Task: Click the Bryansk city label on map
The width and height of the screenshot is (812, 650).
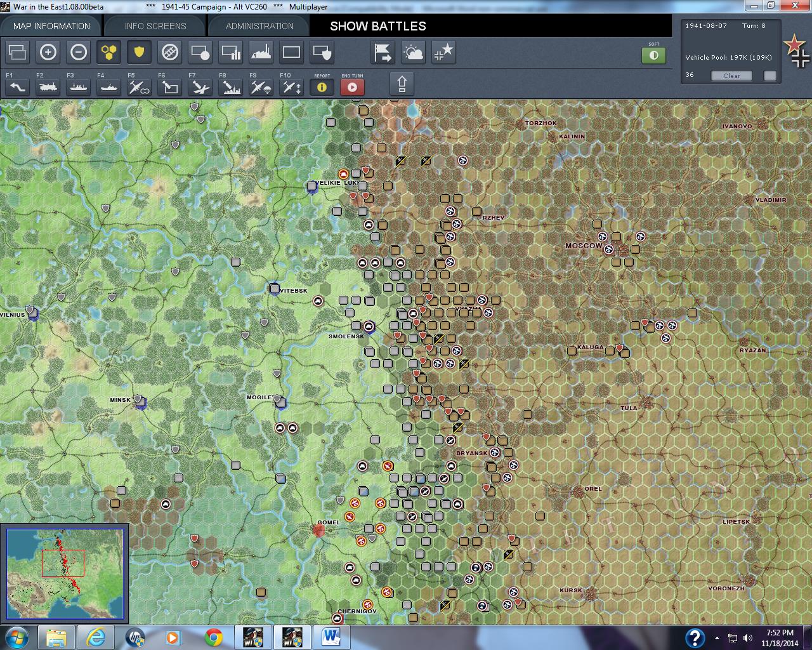Action: point(472,453)
